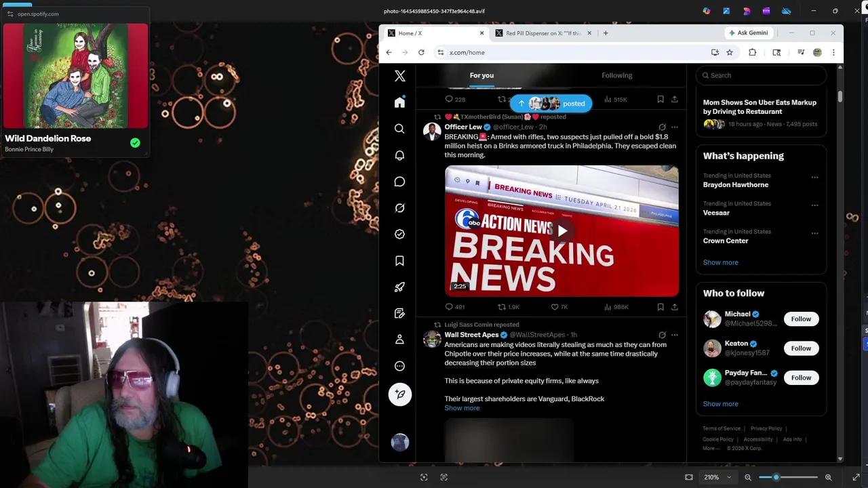The height and width of the screenshot is (488, 868).
Task: Open more options on Officer Lew post
Action: 674,127
